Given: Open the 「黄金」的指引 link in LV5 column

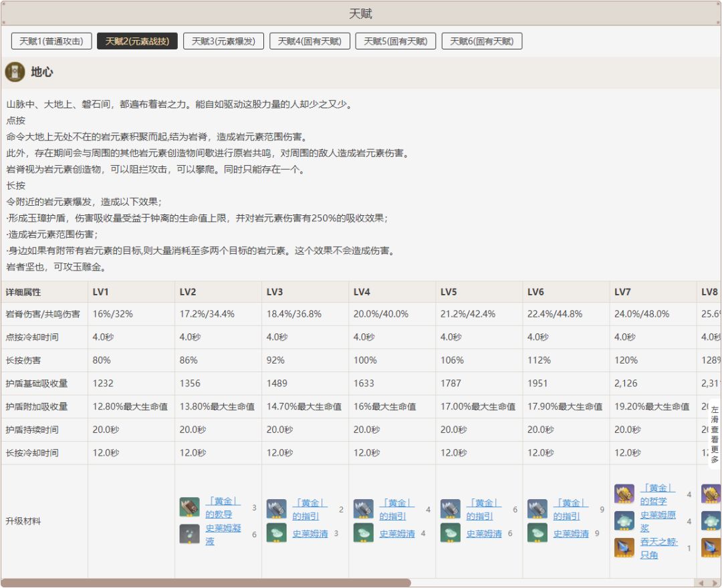Looking at the screenshot, I should tap(484, 509).
